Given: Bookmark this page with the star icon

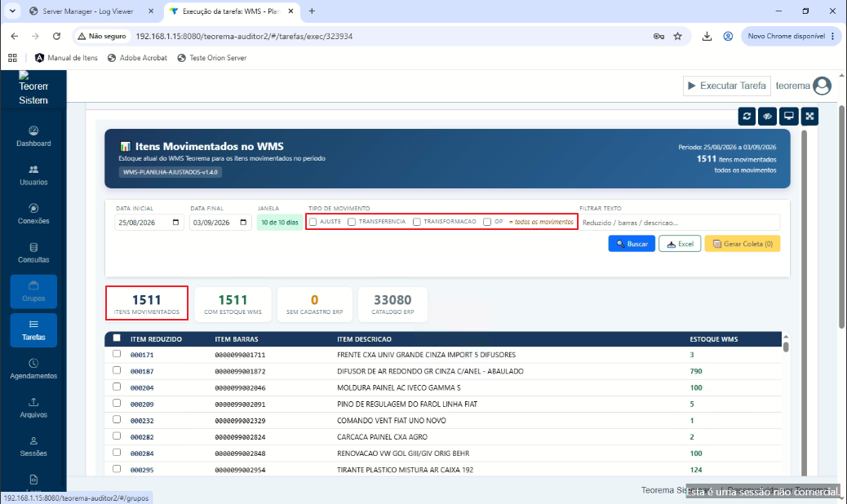Looking at the screenshot, I should coord(677,36).
